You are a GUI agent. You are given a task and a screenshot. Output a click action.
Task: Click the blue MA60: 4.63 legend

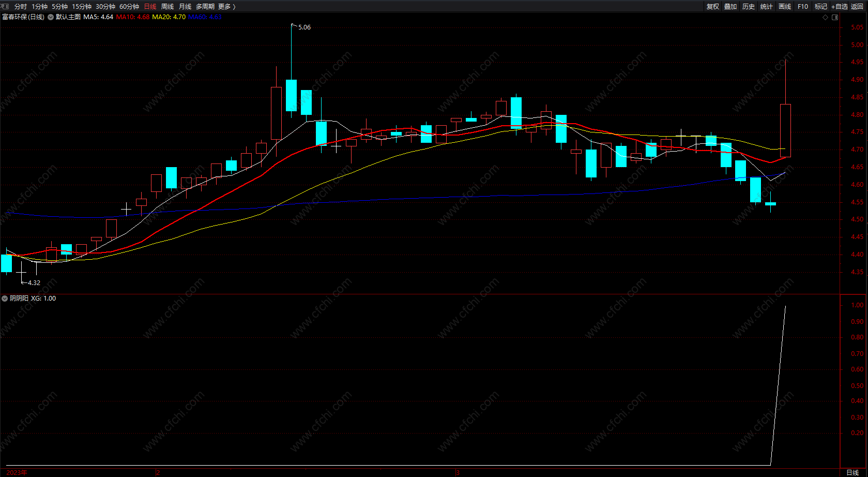click(205, 17)
